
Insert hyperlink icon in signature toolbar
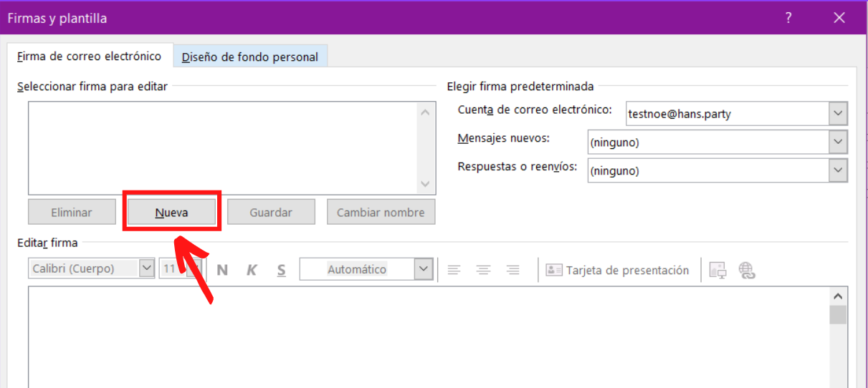click(x=747, y=270)
